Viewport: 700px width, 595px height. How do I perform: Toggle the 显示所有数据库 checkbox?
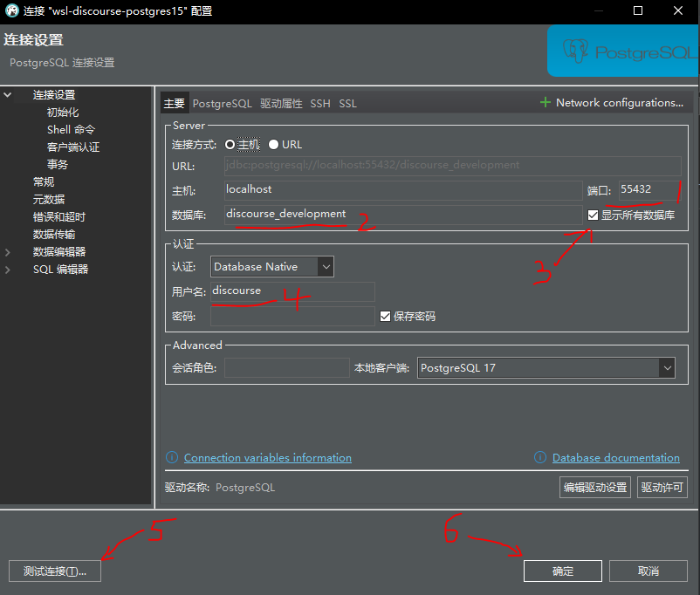coord(593,215)
